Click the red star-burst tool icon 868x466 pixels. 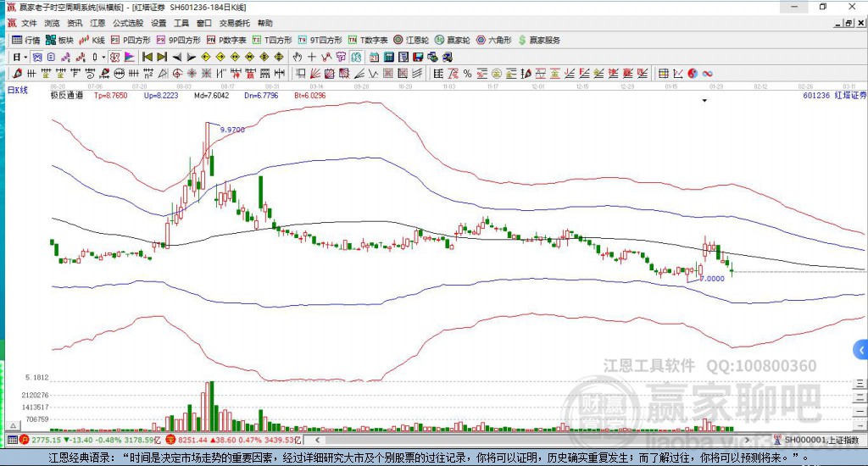click(x=192, y=74)
